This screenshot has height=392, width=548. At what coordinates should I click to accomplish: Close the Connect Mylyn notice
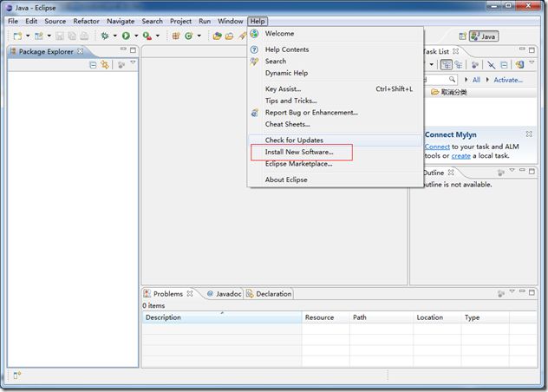[529, 134]
